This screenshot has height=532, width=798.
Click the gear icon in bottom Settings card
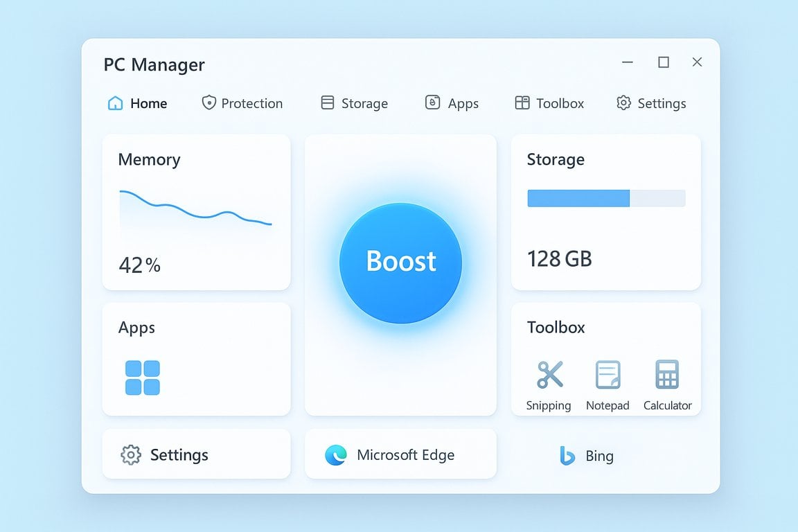click(x=131, y=454)
